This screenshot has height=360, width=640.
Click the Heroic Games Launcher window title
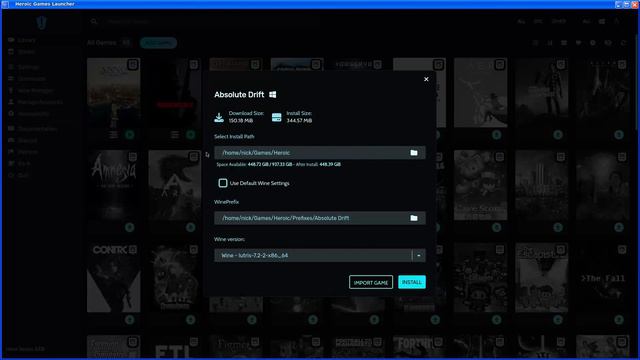pyautogui.click(x=45, y=4)
